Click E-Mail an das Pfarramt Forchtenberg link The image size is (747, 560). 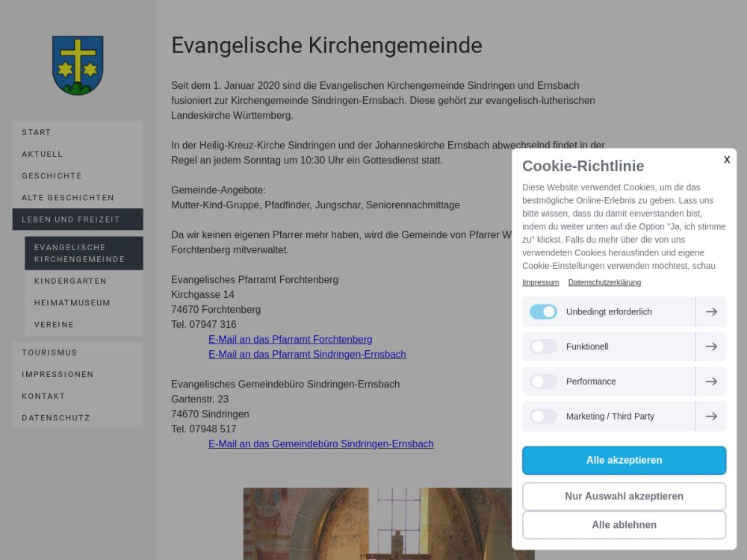tap(290, 340)
